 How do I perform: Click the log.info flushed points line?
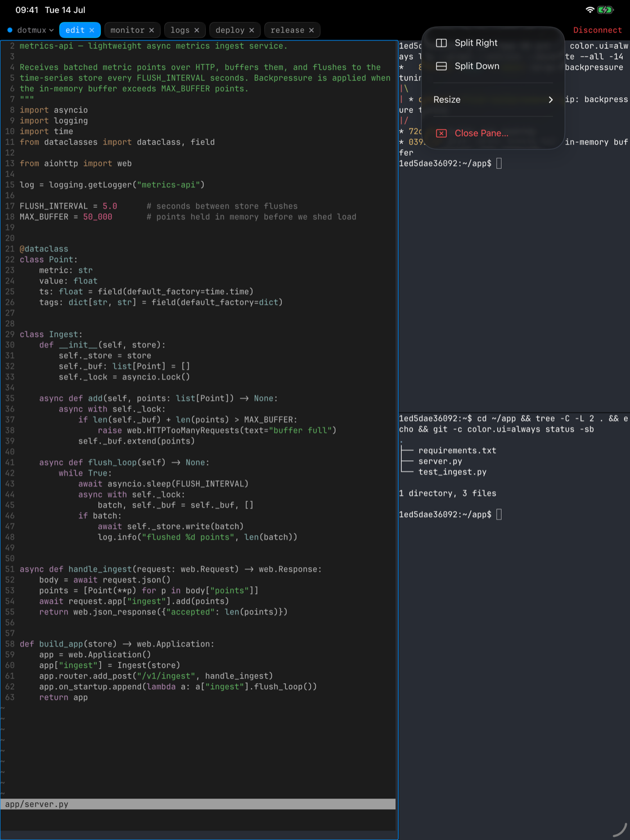[197, 537]
